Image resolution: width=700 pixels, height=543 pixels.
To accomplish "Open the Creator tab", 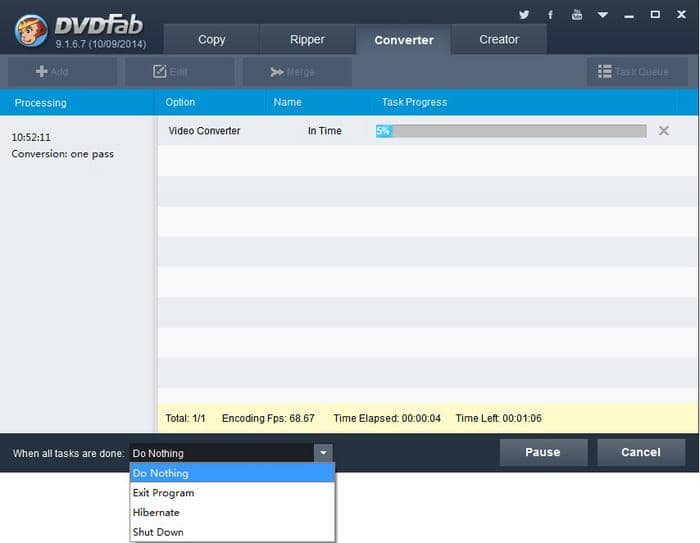I will tap(499, 39).
